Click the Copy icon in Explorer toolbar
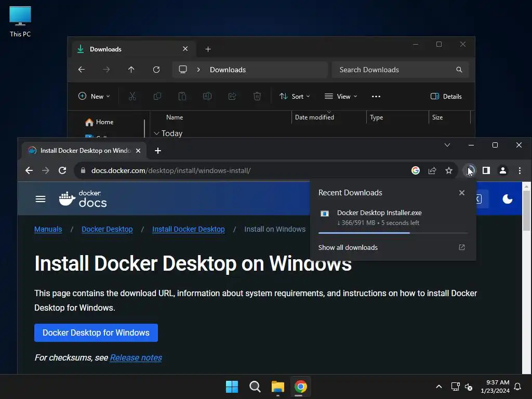Viewport: 532px width, 399px height. 157,96
